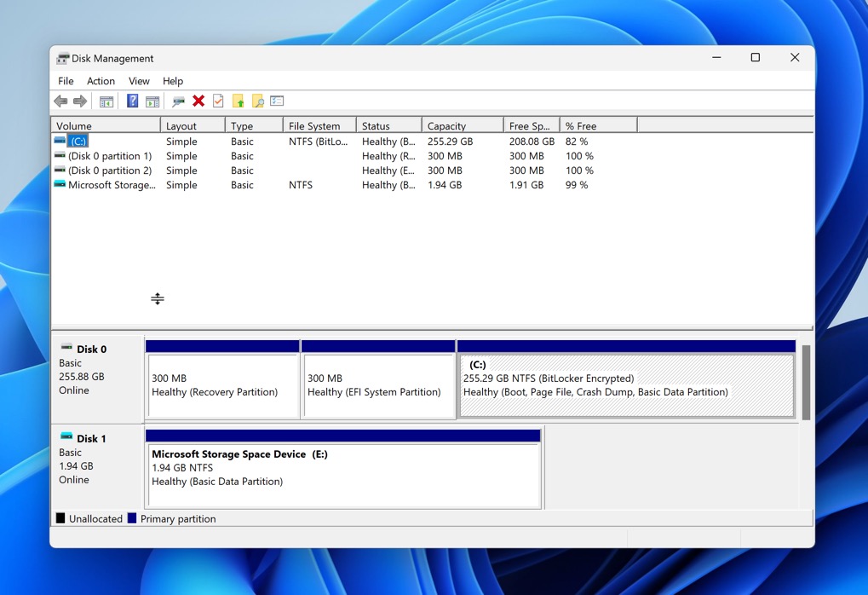868x595 pixels.
Task: Open Help via blue question mark icon
Action: (x=132, y=101)
